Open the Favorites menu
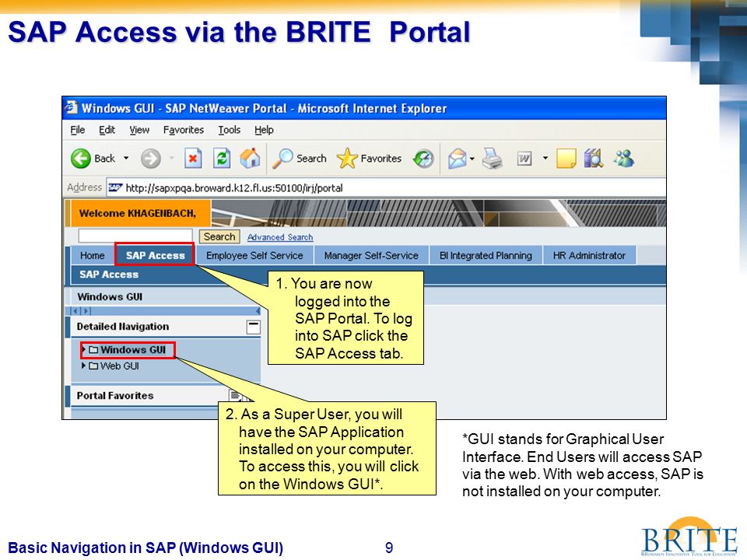 click(184, 130)
